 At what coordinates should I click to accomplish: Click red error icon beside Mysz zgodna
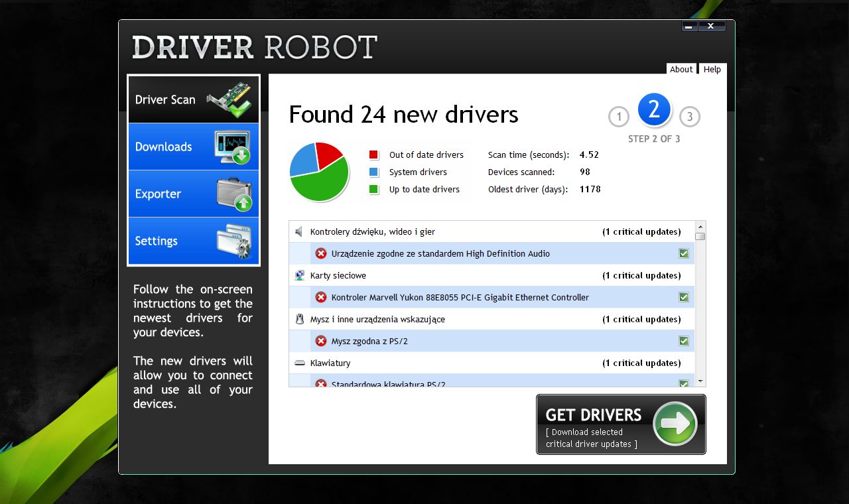321,341
